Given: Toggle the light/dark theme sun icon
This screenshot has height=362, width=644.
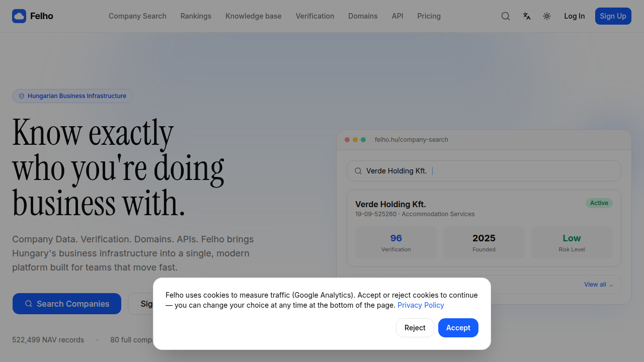Looking at the screenshot, I should (547, 16).
